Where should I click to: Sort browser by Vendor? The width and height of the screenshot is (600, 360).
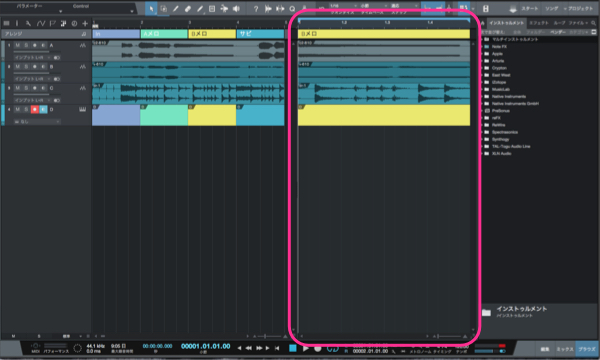coord(558,33)
